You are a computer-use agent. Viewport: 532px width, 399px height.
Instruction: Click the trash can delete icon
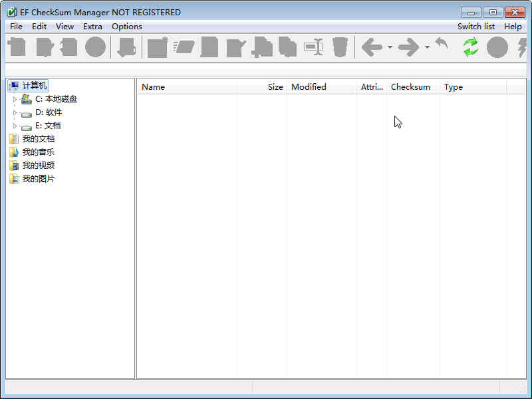340,47
